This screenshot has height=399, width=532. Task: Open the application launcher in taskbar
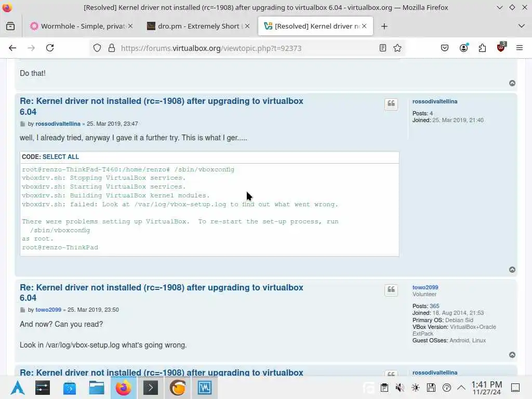pos(17,388)
